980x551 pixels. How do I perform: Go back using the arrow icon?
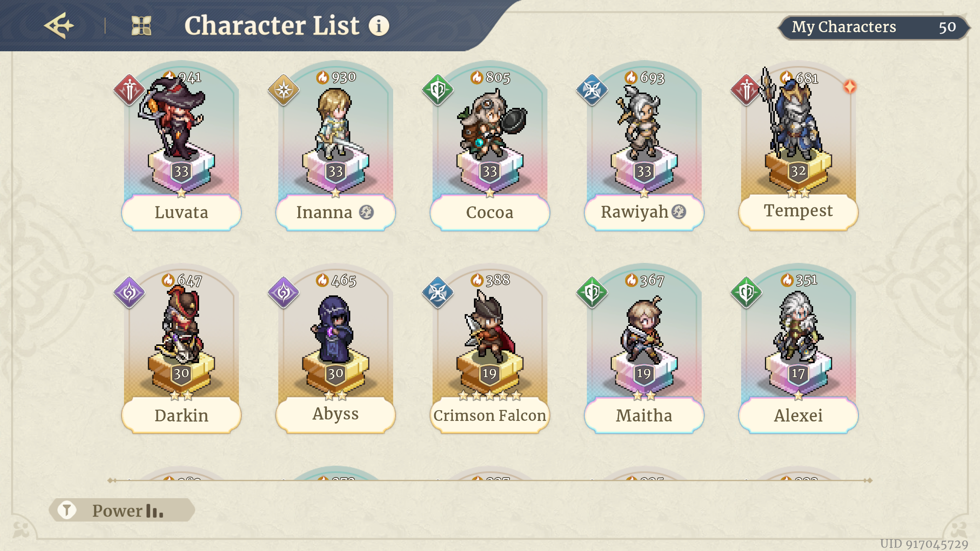click(59, 26)
